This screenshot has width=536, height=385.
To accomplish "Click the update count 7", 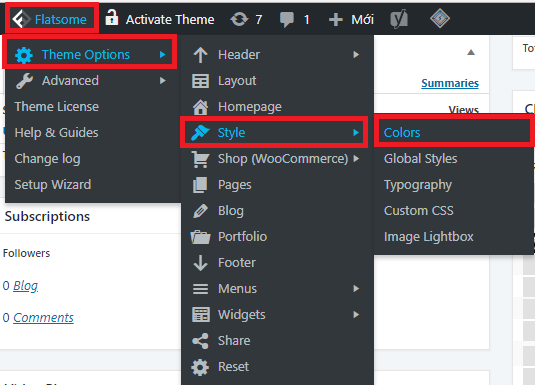I will click(x=259, y=19).
